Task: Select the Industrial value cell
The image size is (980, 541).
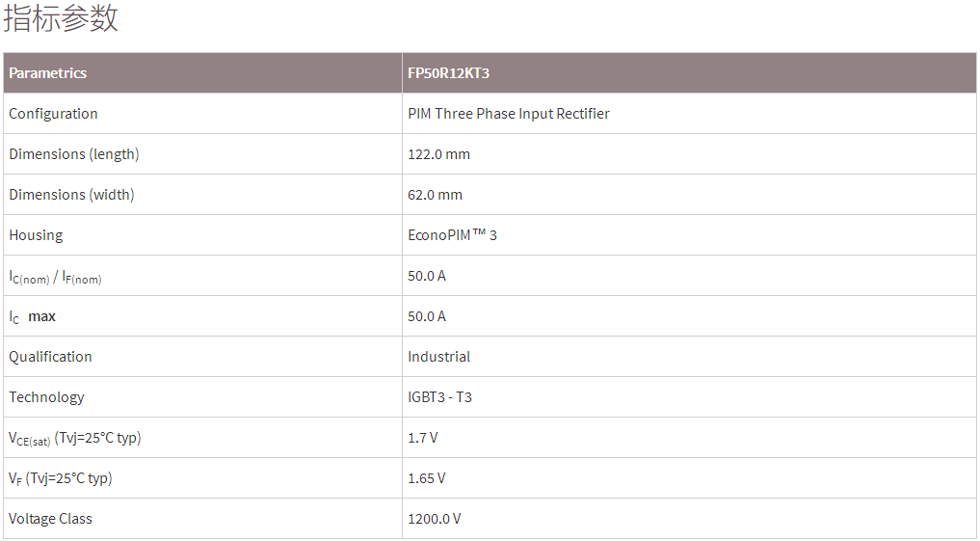Action: tap(439, 357)
